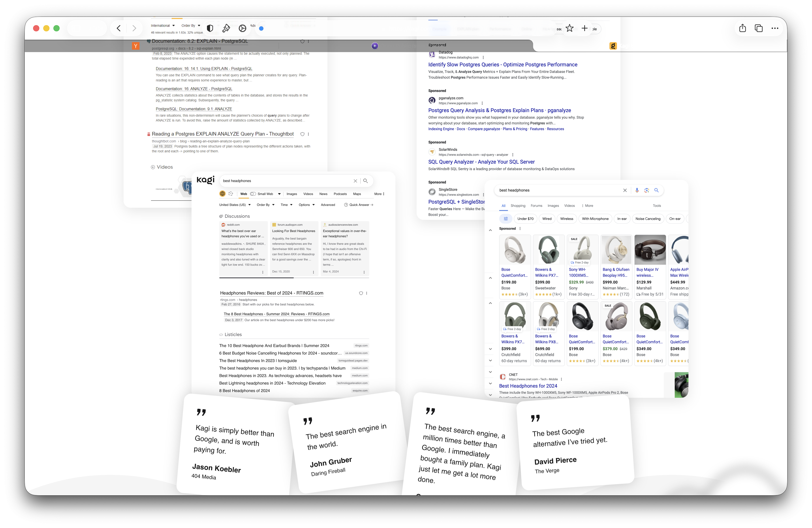Open the United States (US) region dropdown
Image resolution: width=812 pixels, height=528 pixels.
point(235,205)
